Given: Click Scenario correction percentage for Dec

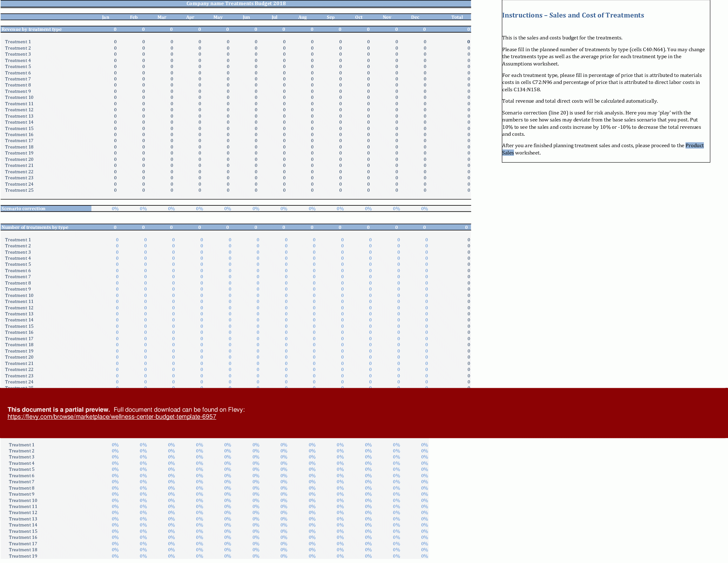Looking at the screenshot, I should pyautogui.click(x=424, y=209).
